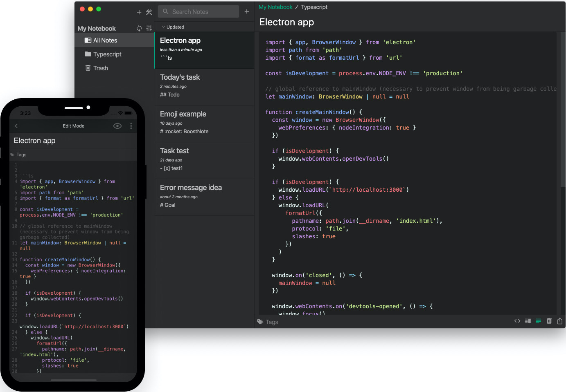Screen dimensions: 566x392
Task: Tap back arrow in phone app
Action: tap(16, 126)
